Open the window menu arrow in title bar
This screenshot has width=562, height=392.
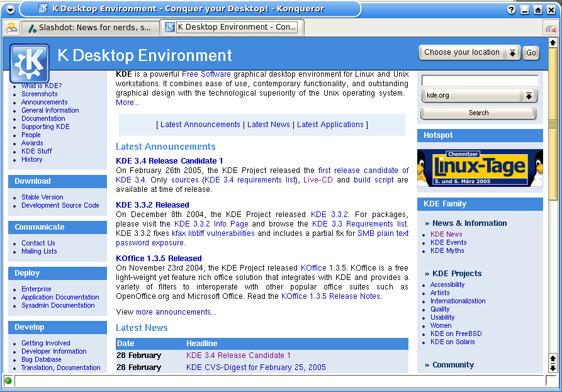pyautogui.click(x=11, y=9)
